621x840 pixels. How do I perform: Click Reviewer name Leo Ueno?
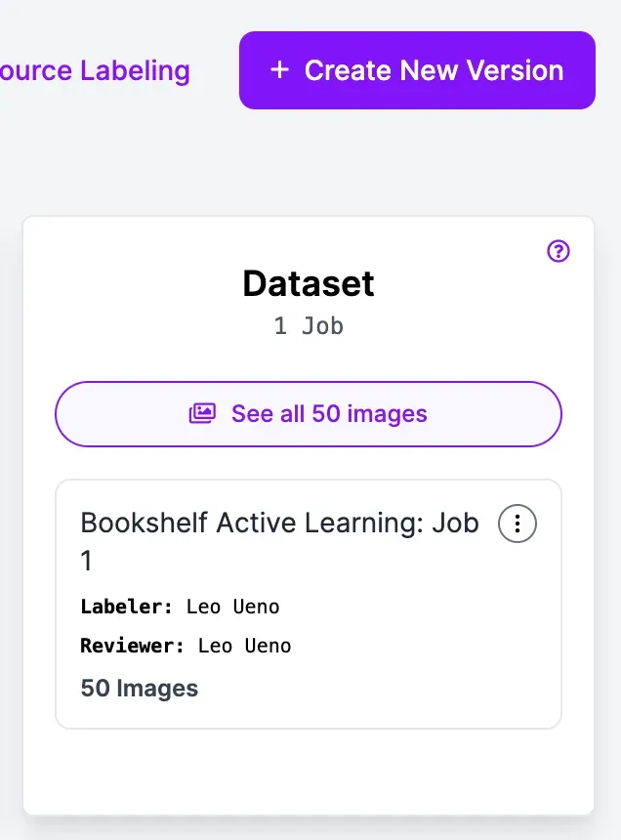pyautogui.click(x=244, y=645)
